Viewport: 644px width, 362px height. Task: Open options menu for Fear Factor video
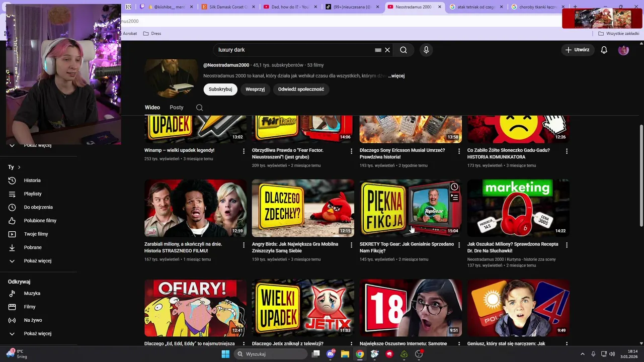coord(352,151)
